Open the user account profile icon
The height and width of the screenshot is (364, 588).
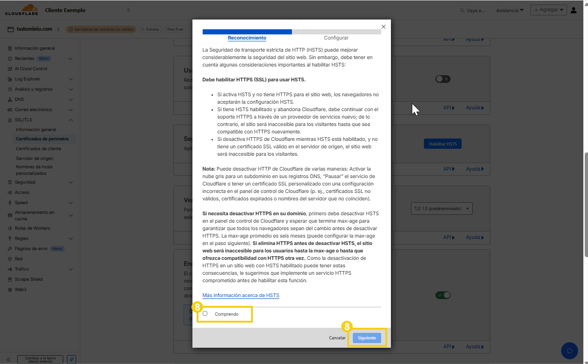[573, 9]
